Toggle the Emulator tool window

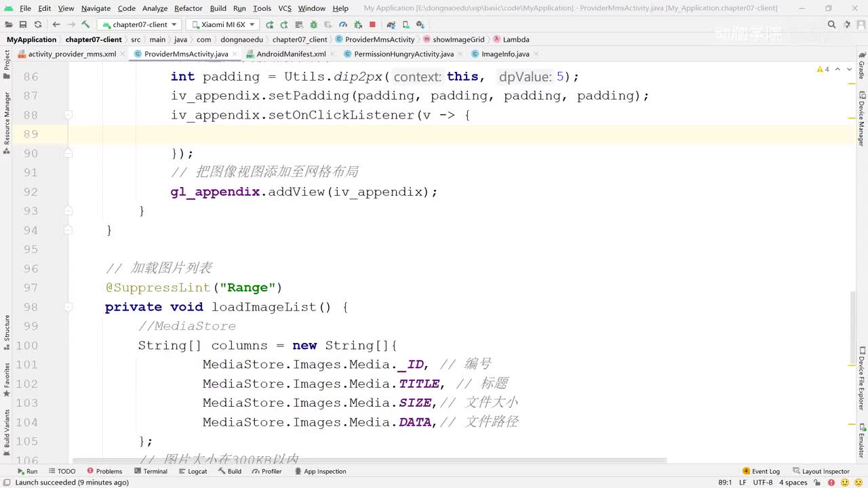862,441
